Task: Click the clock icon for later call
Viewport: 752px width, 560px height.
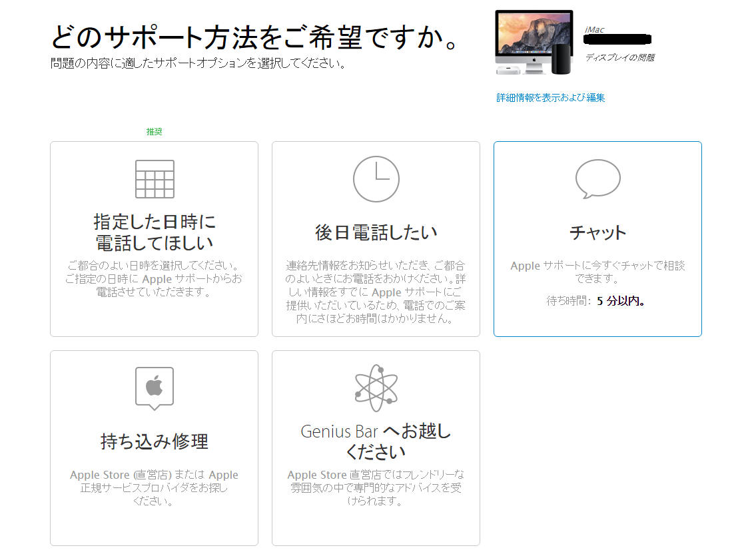Action: point(376,179)
